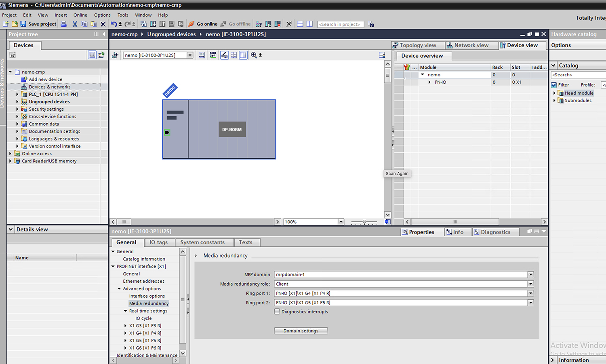
Task: Click the Print icon in the toolbar
Action: (x=63, y=24)
